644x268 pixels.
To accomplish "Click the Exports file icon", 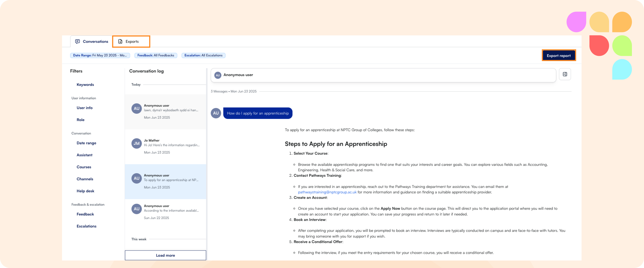I will pos(120,41).
